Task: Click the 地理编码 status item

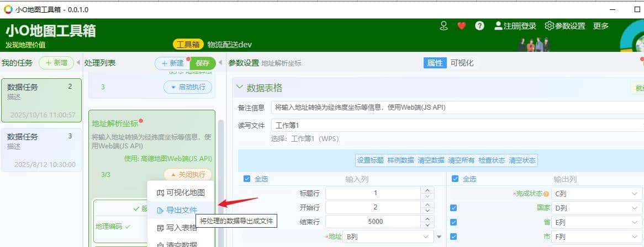Action: (x=113, y=226)
